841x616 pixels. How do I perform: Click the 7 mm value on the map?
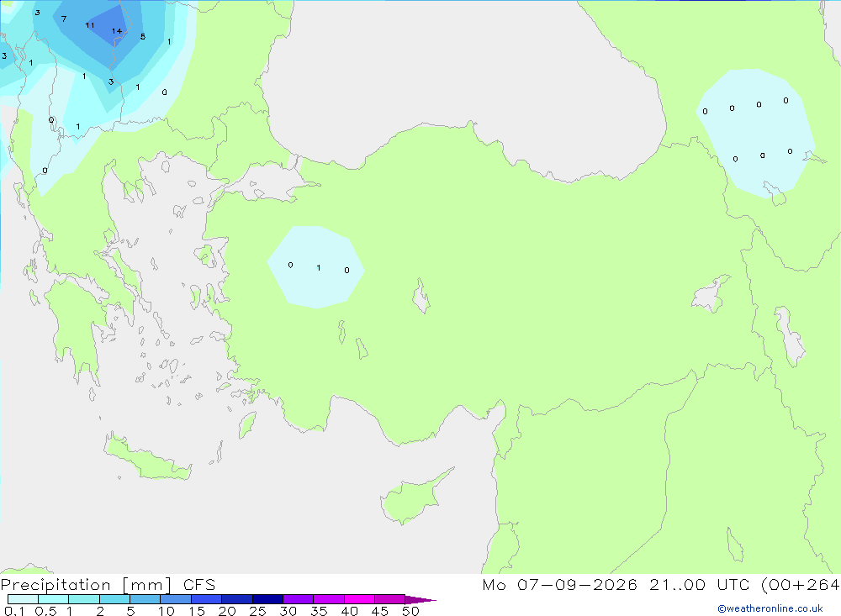[64, 18]
